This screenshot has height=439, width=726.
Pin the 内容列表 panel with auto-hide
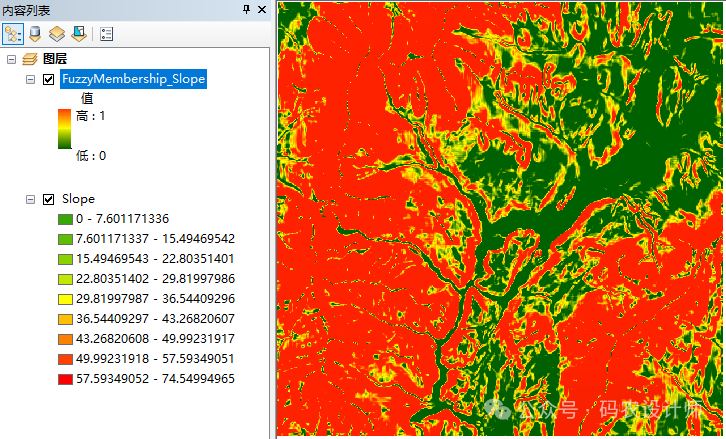(x=247, y=9)
